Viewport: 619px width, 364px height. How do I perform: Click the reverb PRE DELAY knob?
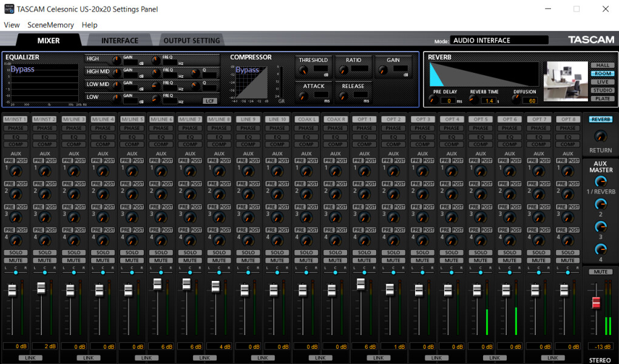[433, 99]
